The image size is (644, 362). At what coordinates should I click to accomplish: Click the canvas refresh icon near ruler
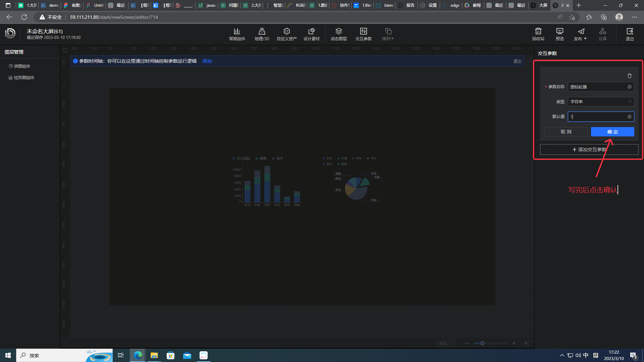coord(65,50)
